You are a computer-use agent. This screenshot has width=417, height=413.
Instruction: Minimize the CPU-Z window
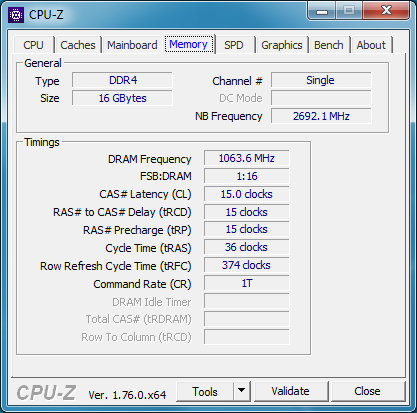click(x=322, y=11)
